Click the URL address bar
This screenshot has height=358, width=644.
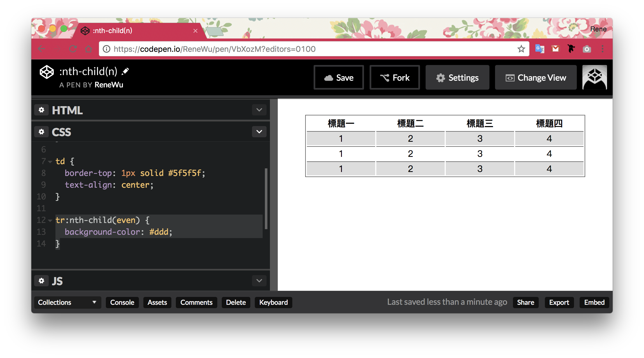click(314, 49)
